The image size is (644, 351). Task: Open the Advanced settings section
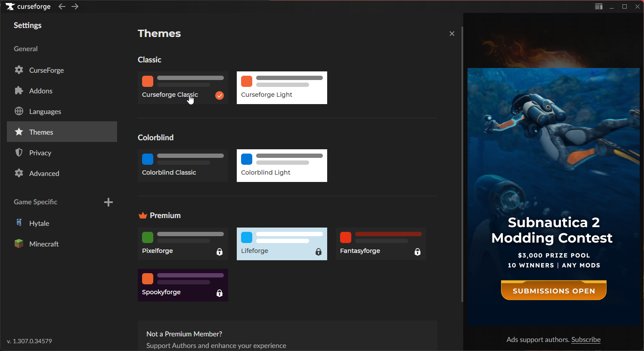[x=62, y=173]
